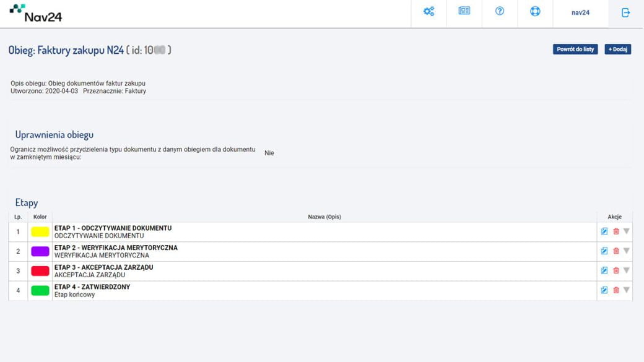
Task: Click the green color swatch of ETAP 4
Action: click(x=40, y=291)
